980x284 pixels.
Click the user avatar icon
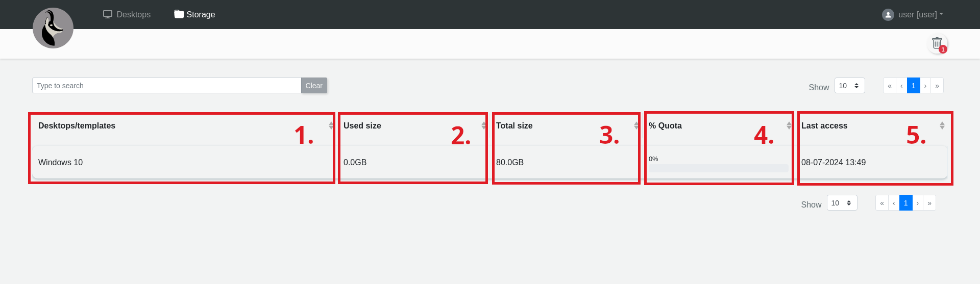pyautogui.click(x=888, y=15)
